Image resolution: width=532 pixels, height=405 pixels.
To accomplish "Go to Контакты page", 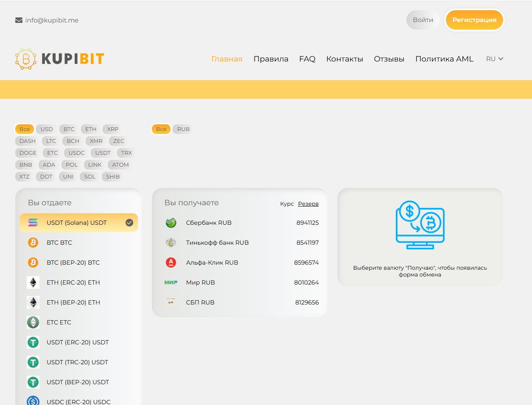I will tap(344, 59).
